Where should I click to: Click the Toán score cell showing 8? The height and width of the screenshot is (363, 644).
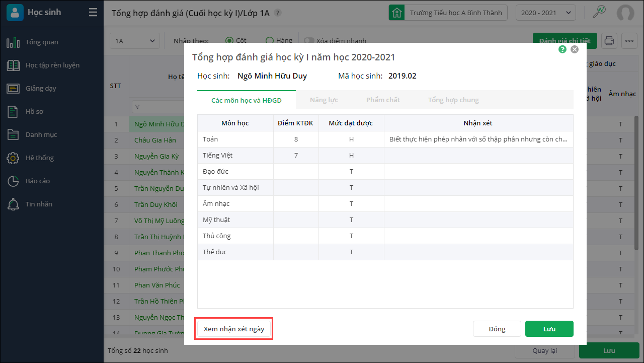click(x=296, y=139)
